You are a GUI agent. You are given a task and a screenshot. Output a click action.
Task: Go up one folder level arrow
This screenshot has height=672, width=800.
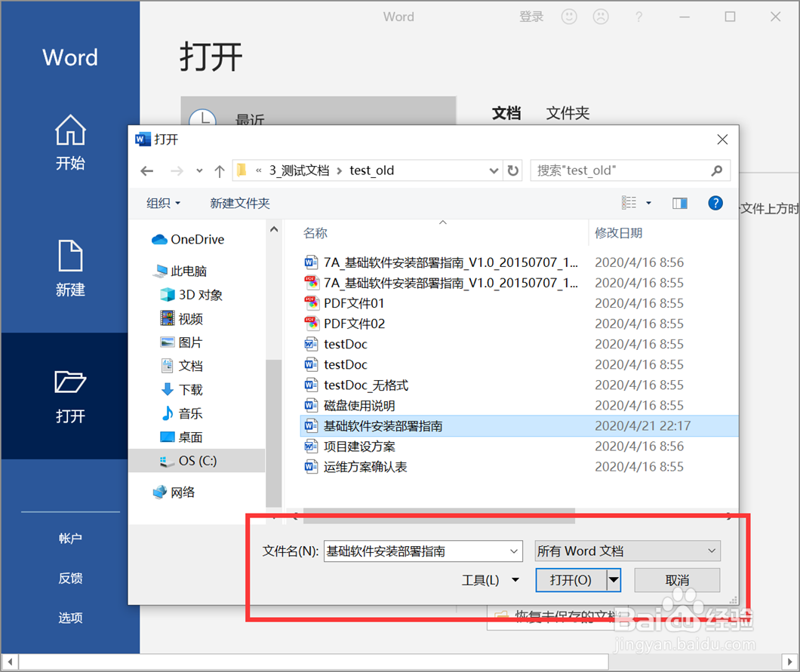tap(220, 170)
